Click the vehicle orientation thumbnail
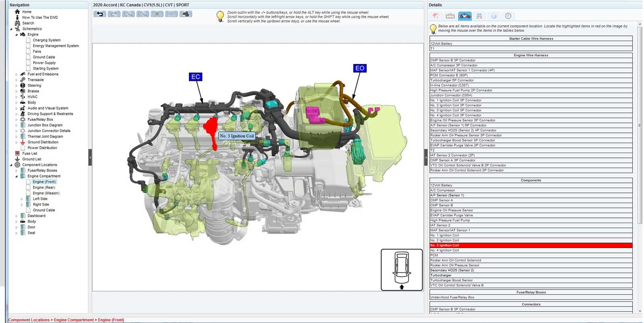The image size is (644, 323). 402,270
